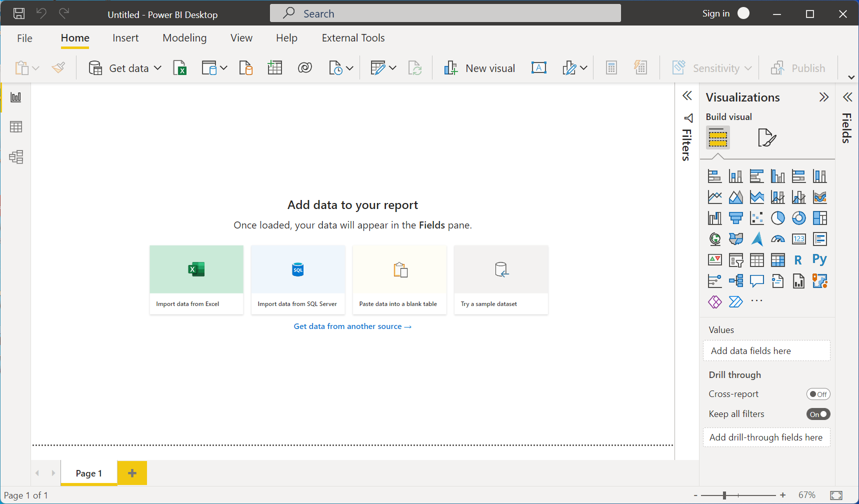Select the Donut chart visual
Screen dimensions: 859x504
point(798,218)
